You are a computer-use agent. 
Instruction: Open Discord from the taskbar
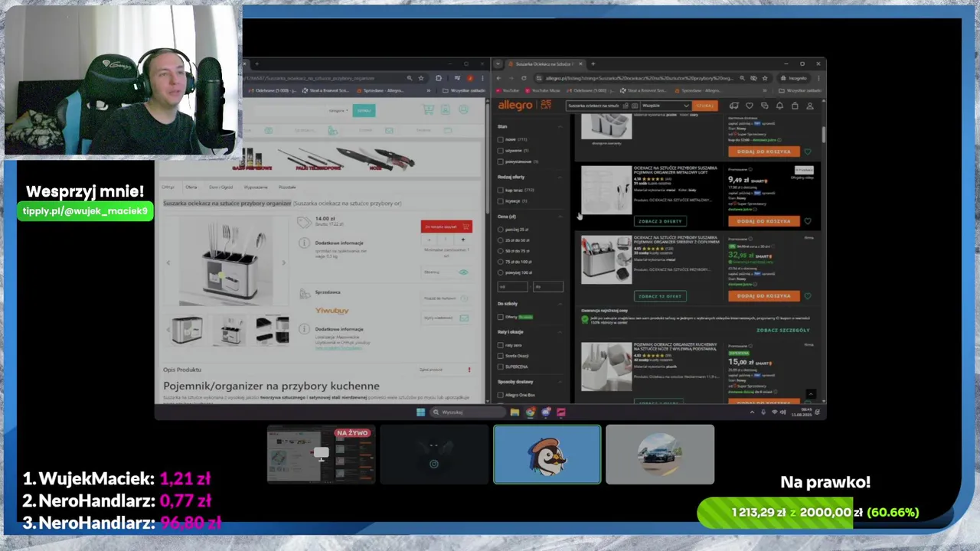click(545, 412)
